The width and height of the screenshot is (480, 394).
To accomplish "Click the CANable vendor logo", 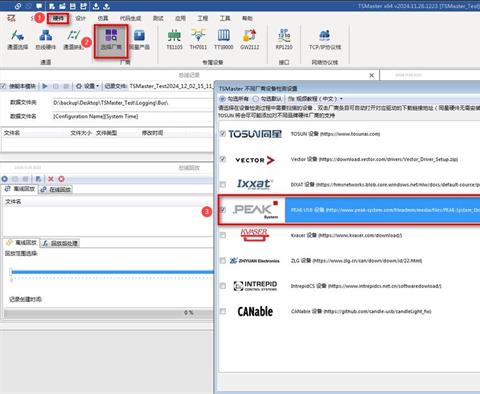I will pos(255,311).
